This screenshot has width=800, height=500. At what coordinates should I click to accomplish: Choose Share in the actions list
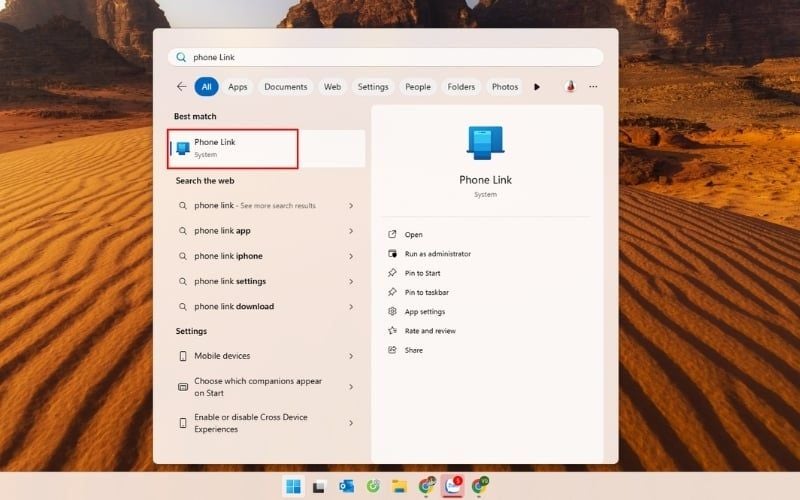click(413, 350)
